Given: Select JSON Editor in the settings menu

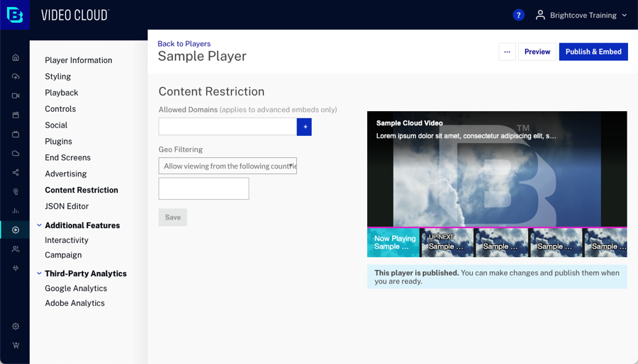Looking at the screenshot, I should click(x=67, y=206).
